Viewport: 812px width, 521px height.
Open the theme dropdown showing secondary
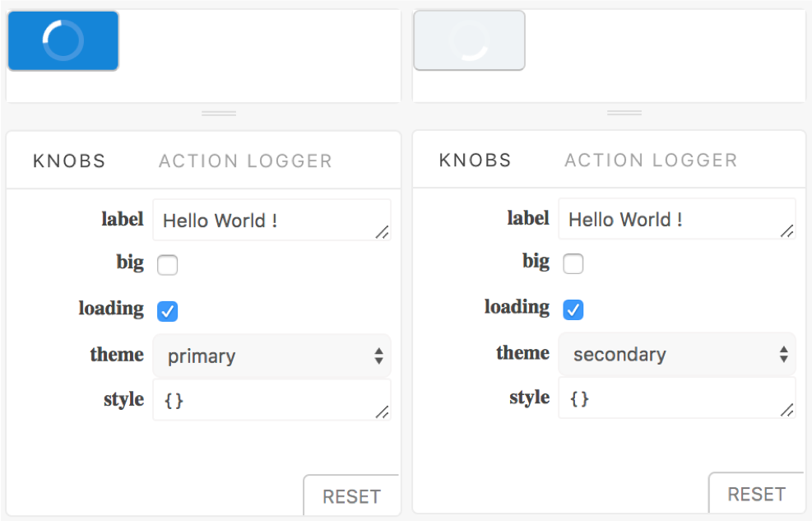pos(676,354)
